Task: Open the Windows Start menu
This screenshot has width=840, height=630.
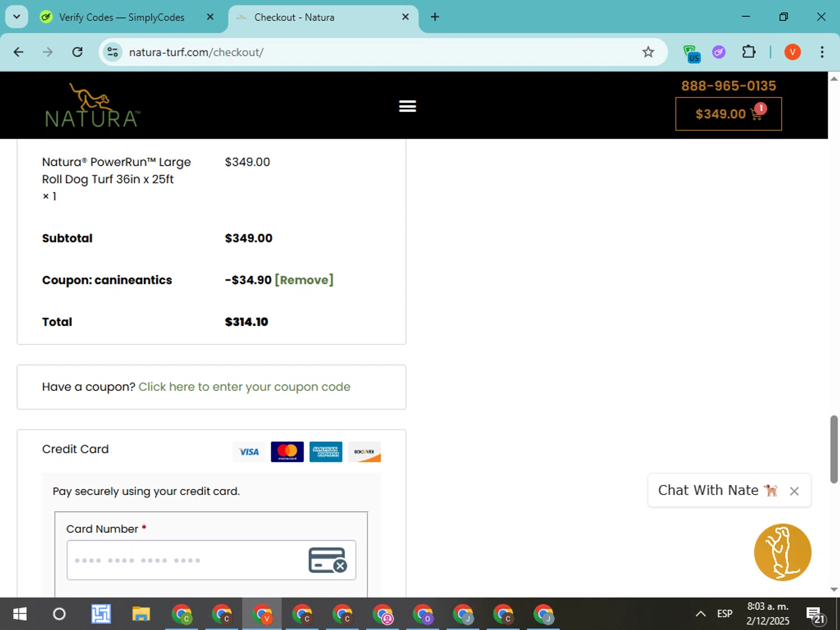Action: click(20, 614)
